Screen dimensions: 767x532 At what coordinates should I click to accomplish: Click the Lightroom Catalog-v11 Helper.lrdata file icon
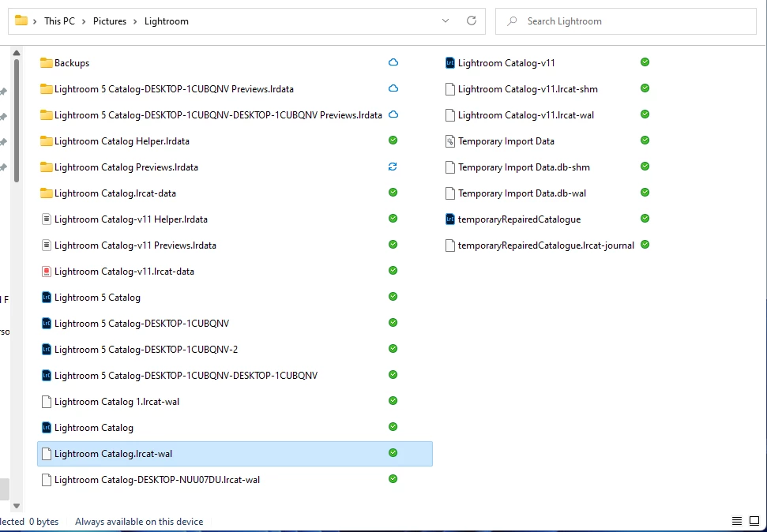coord(47,219)
